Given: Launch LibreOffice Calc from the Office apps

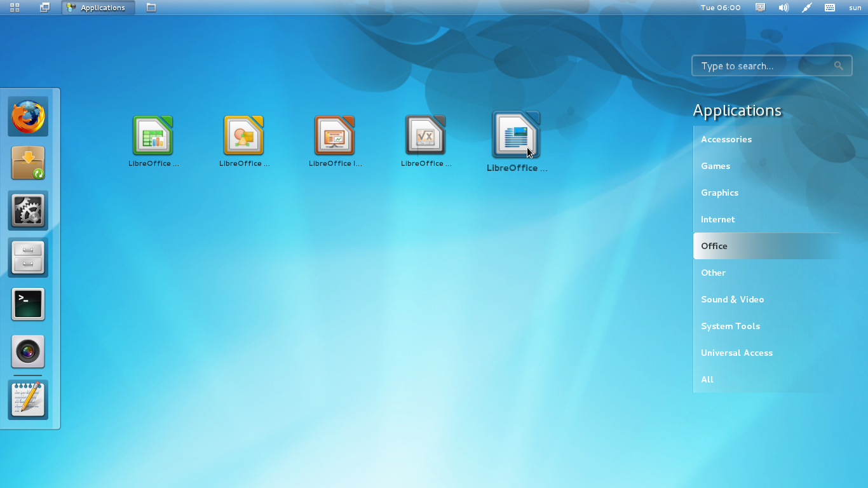Looking at the screenshot, I should pos(153,135).
